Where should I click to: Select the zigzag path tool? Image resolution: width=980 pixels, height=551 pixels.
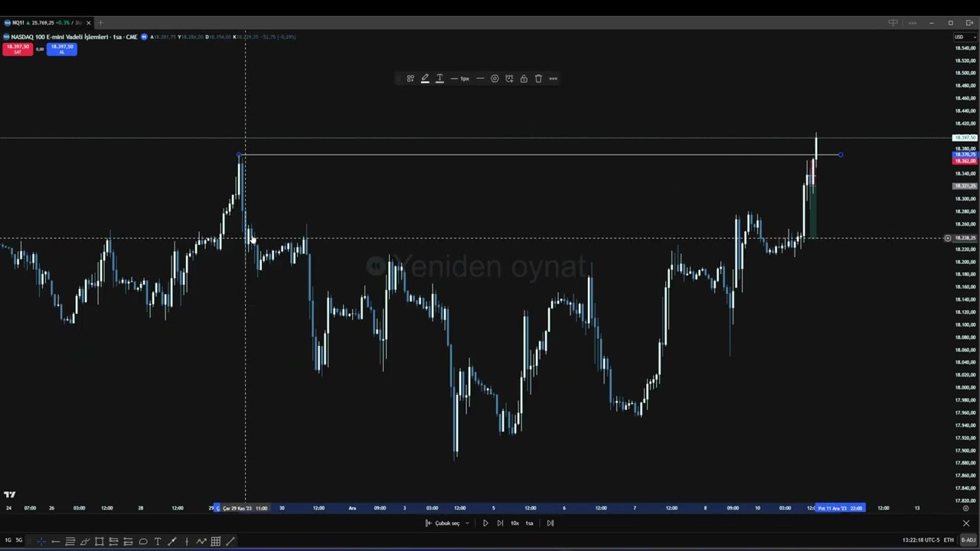pyautogui.click(x=201, y=542)
